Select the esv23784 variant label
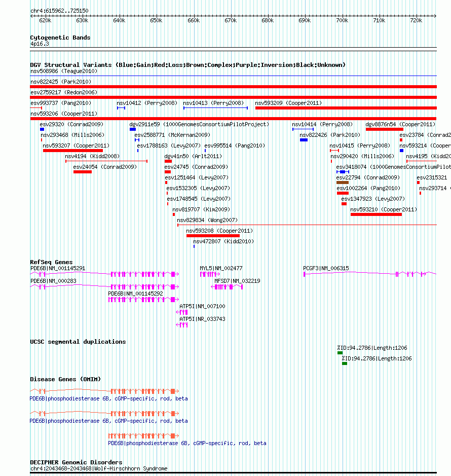451x476 pixels. pyautogui.click(x=425, y=135)
